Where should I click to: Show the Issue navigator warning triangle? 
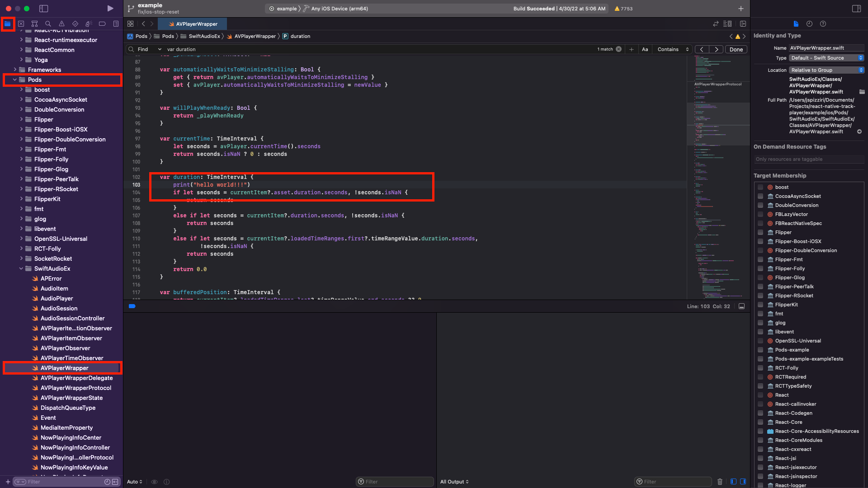(x=61, y=23)
